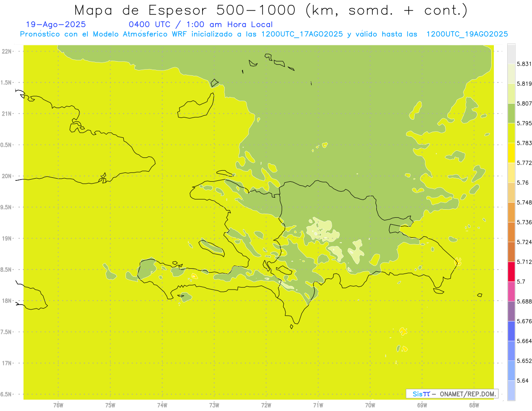532x411 pixels.
Task: Click the '5.664' legend value
Action: 524,341
